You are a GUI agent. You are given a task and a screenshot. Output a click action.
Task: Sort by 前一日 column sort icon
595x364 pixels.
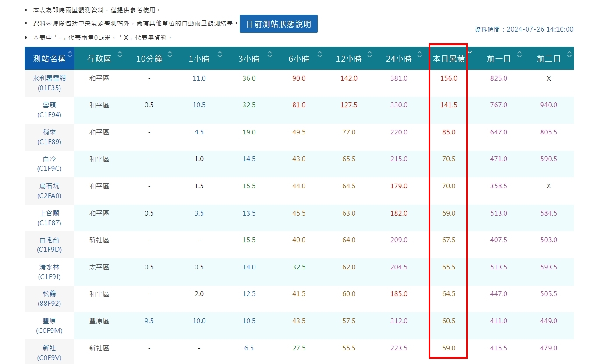[520, 54]
